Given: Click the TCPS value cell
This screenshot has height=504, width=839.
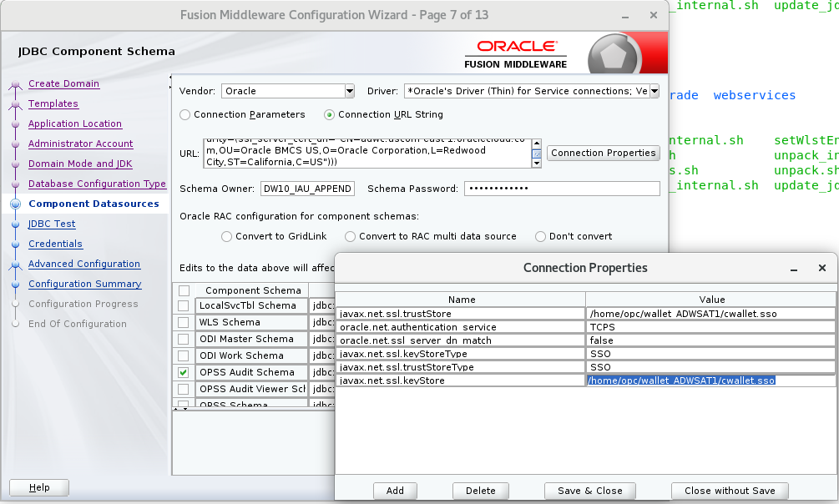Looking at the screenshot, I should (710, 327).
